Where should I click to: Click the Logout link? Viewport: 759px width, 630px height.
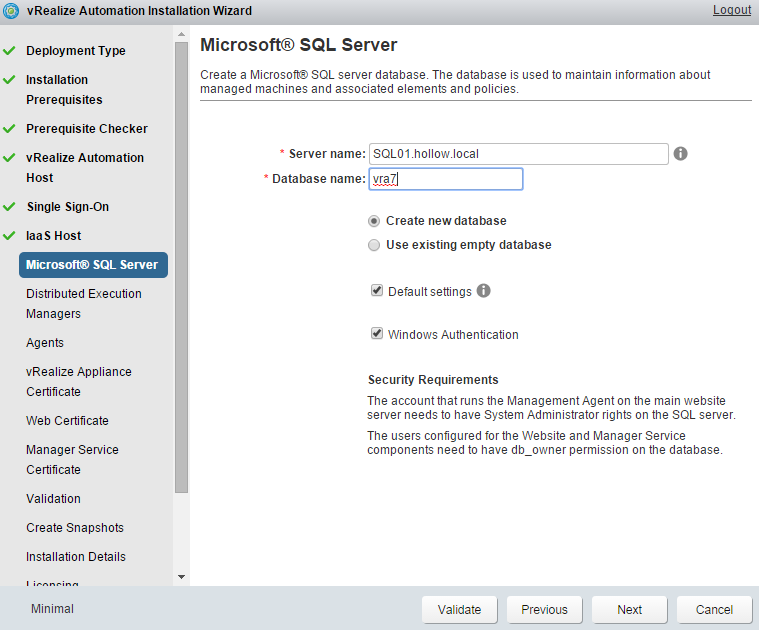click(x=731, y=10)
